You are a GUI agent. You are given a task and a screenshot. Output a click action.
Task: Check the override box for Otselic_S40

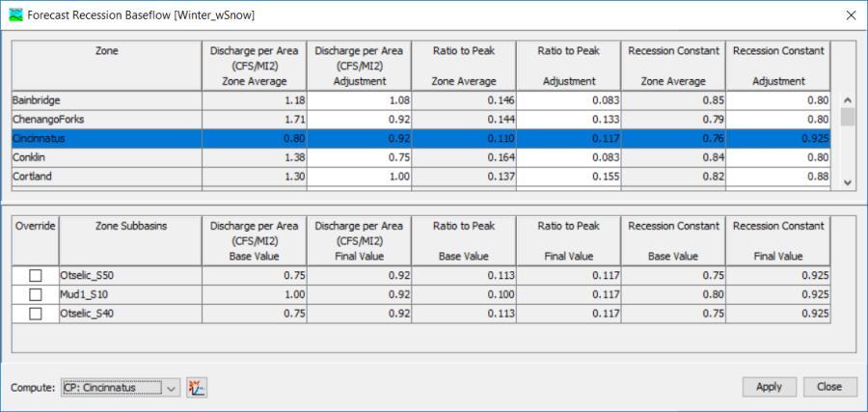coord(36,314)
